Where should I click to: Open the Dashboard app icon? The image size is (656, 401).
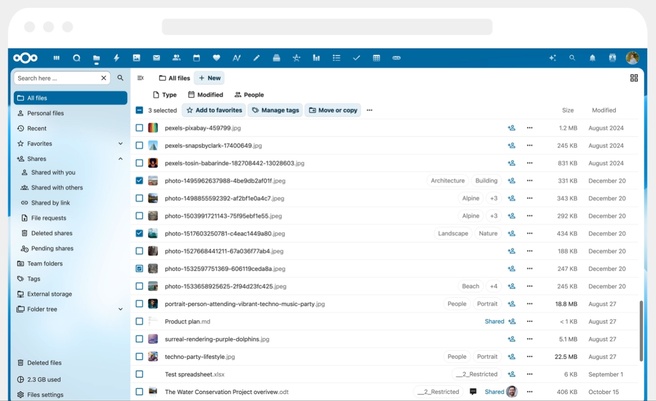[56, 58]
